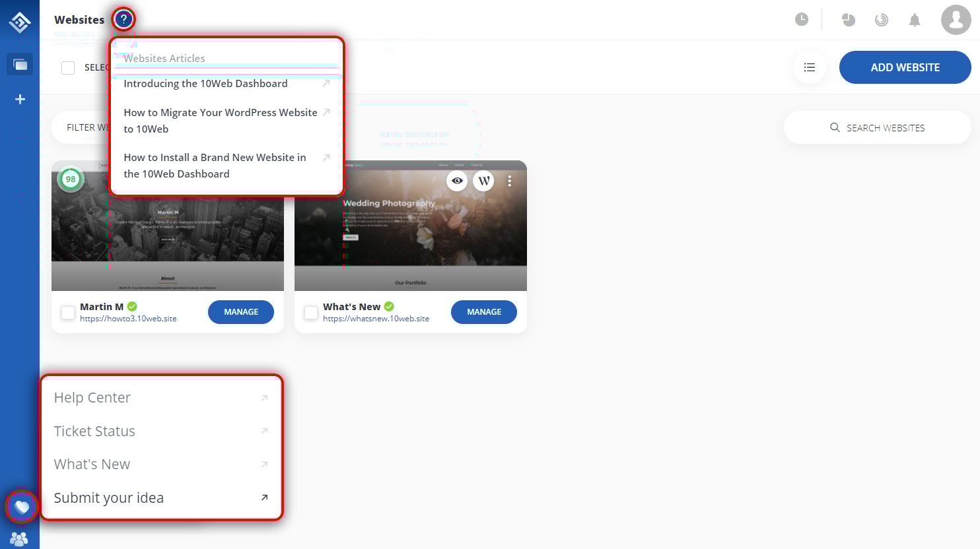The height and width of the screenshot is (549, 980).
Task: Click the ADD WEBSITE button
Action: click(x=905, y=67)
